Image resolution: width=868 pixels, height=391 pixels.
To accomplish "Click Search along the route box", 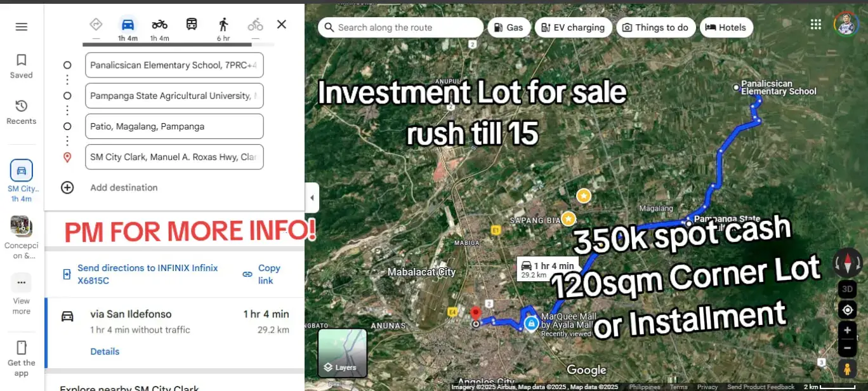I will click(x=400, y=27).
